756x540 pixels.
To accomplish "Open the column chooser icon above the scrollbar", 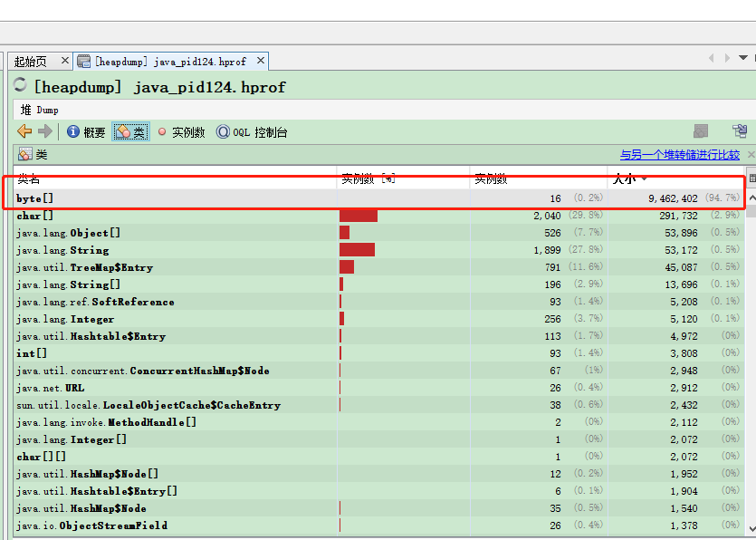I will pyautogui.click(x=751, y=178).
